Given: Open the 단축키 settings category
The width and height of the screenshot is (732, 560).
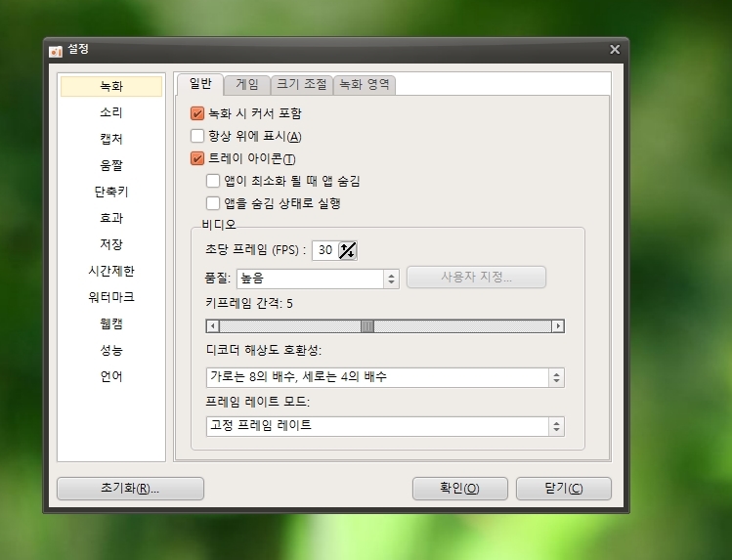Looking at the screenshot, I should [111, 192].
